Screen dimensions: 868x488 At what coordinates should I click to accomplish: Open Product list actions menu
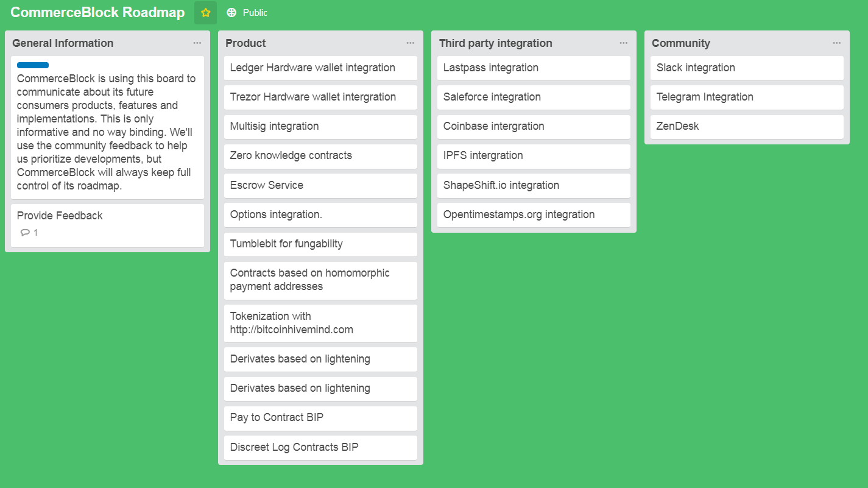point(411,43)
